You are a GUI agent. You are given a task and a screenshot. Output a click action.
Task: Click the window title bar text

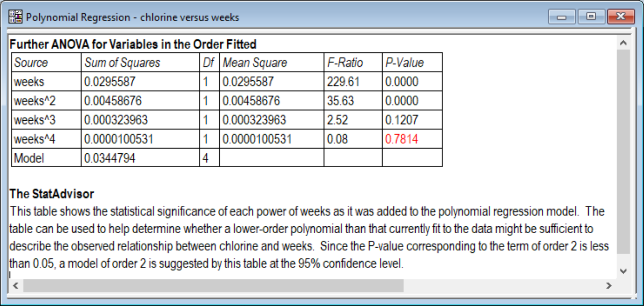point(132,17)
